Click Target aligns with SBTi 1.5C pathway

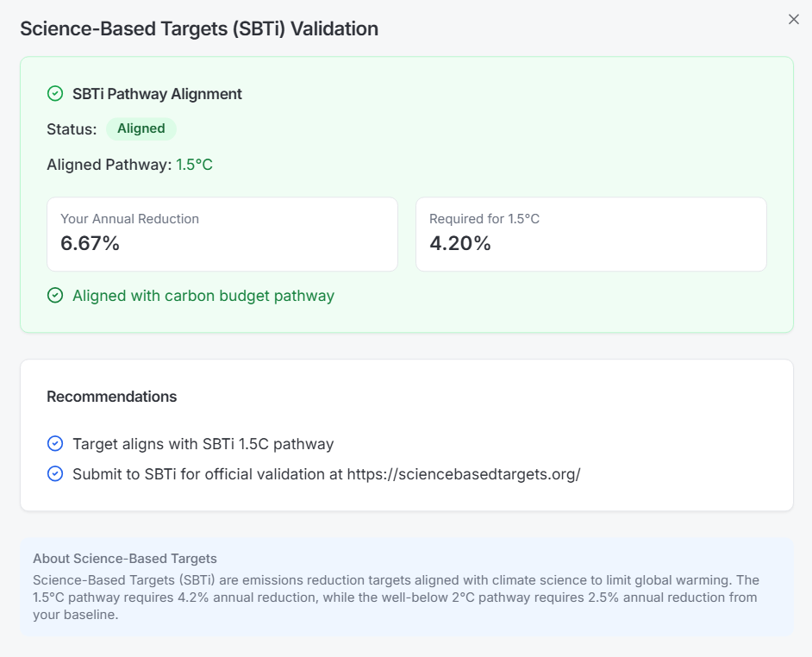coord(203,444)
